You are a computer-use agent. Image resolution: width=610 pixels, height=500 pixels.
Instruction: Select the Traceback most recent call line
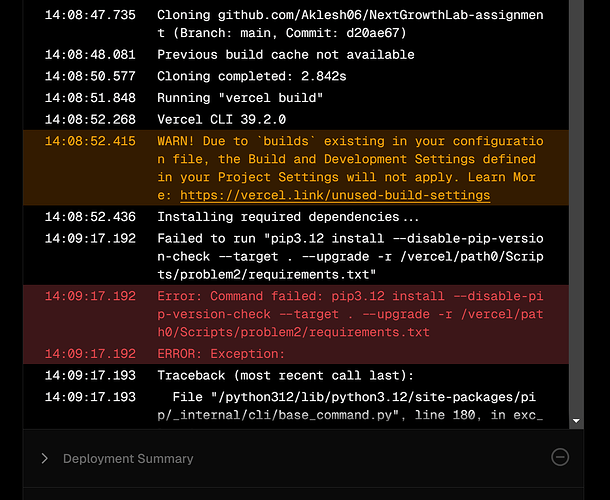(x=296, y=375)
